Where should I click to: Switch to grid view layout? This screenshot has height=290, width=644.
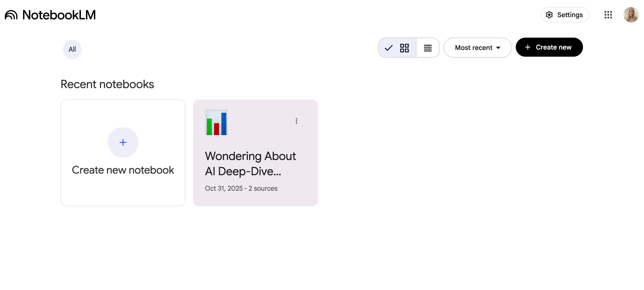(x=404, y=48)
